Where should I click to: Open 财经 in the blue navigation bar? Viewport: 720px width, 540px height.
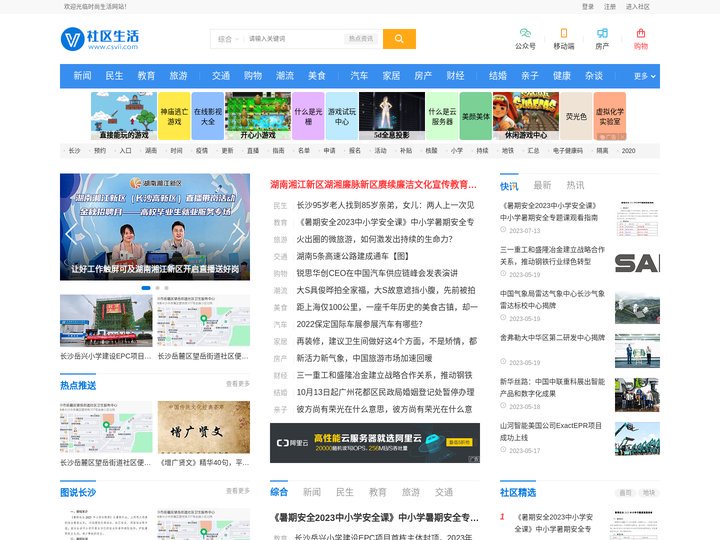[x=456, y=76]
